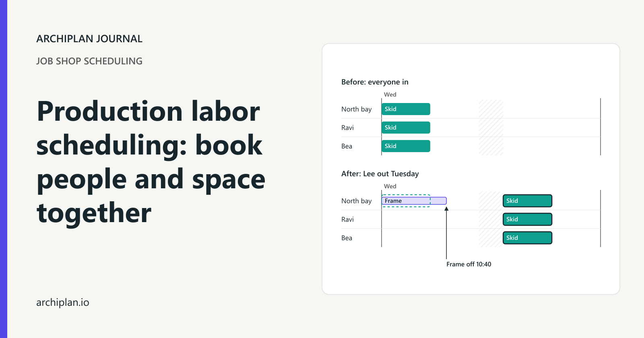This screenshot has width=644, height=338.
Task: Click the Ravi row label in Before chart
Action: click(347, 128)
